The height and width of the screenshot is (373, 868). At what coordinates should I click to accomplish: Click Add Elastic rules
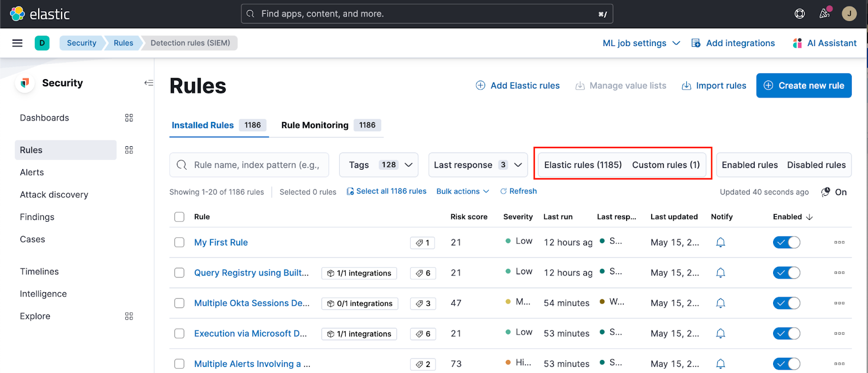point(518,86)
